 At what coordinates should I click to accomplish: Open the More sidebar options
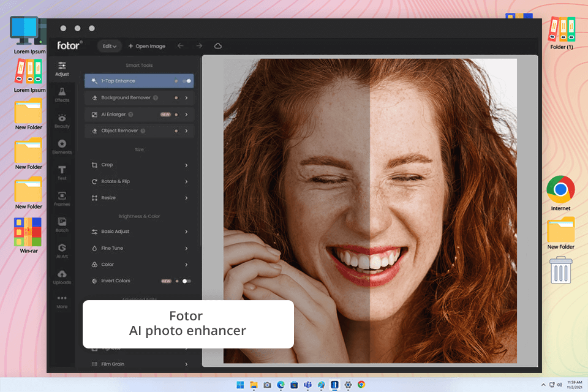point(62,301)
